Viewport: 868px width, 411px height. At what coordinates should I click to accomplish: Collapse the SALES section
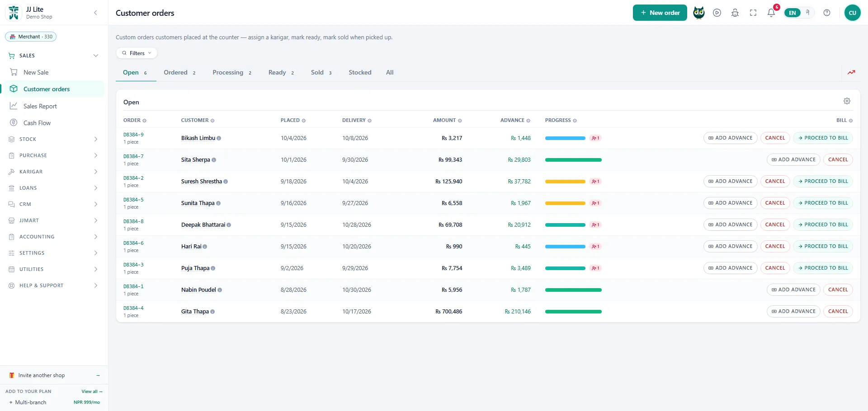click(54, 56)
